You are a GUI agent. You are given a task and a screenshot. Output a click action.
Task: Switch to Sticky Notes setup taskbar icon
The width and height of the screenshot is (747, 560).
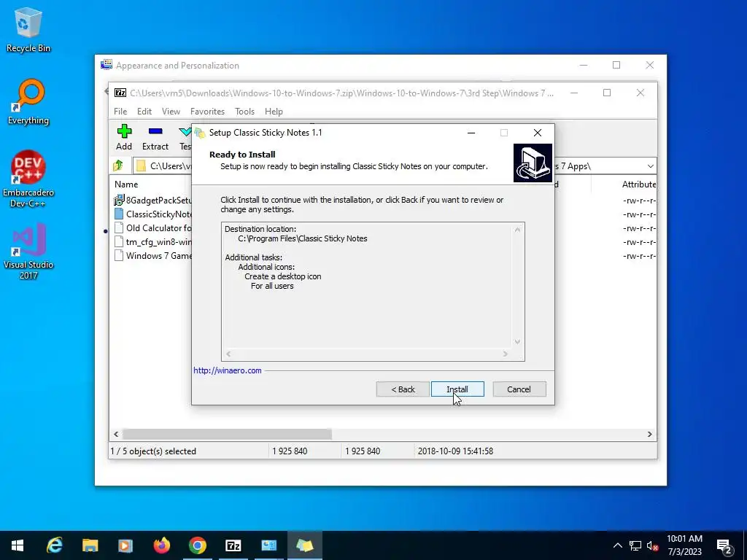pos(304,545)
